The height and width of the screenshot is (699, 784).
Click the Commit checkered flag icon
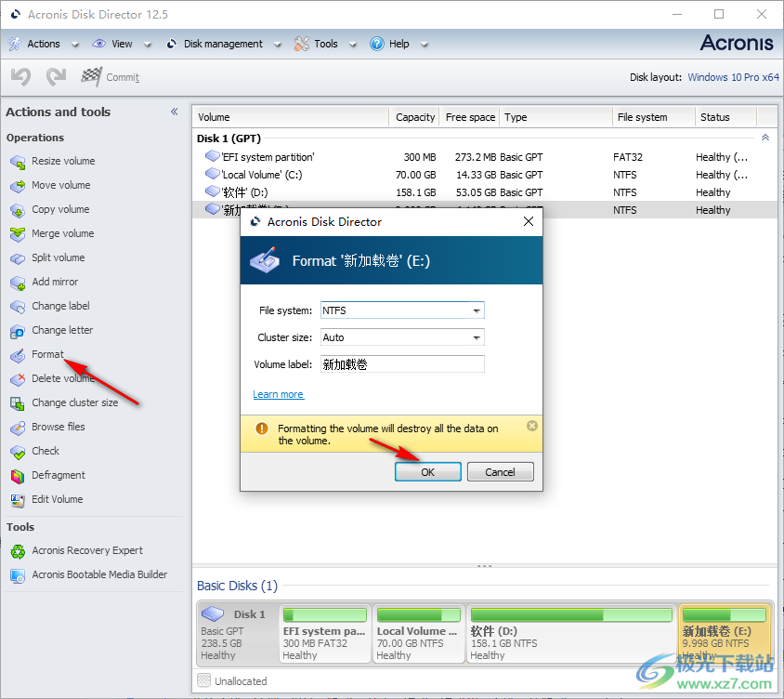[x=92, y=76]
